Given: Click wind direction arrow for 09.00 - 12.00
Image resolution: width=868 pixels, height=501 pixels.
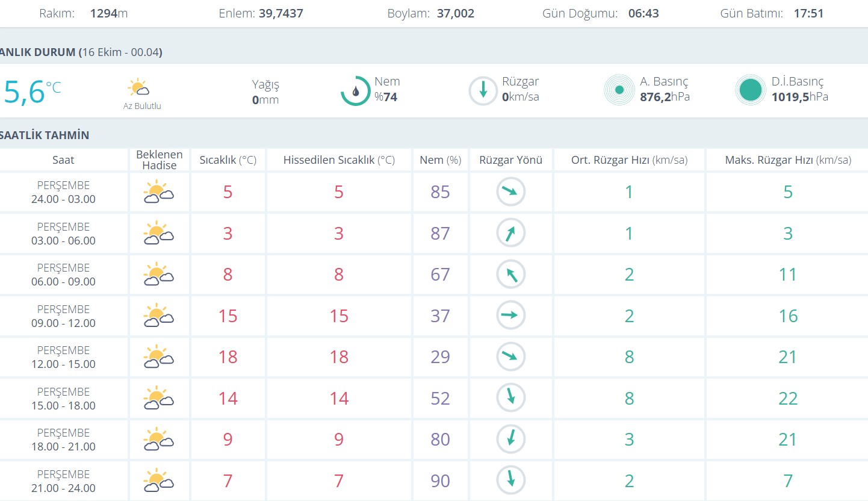Looking at the screenshot, I should [x=510, y=315].
